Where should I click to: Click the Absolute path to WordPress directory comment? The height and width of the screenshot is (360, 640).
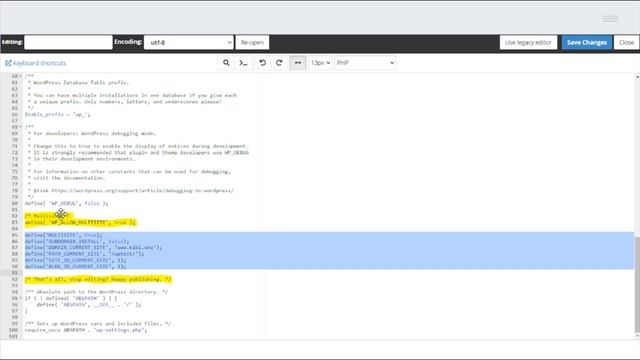pos(96,292)
